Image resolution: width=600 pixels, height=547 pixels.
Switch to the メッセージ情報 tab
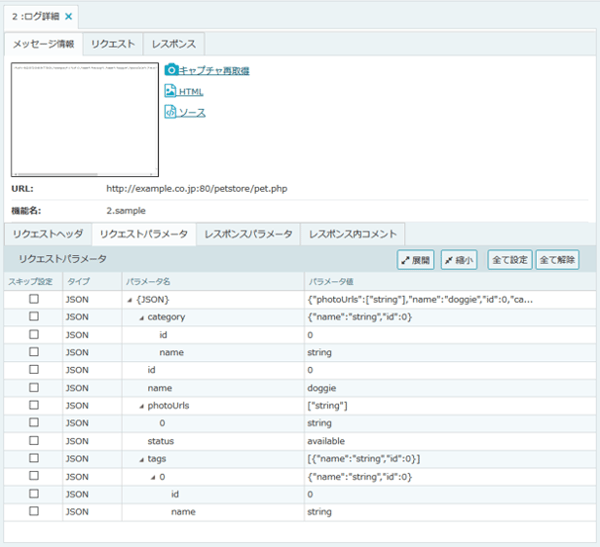[x=44, y=44]
